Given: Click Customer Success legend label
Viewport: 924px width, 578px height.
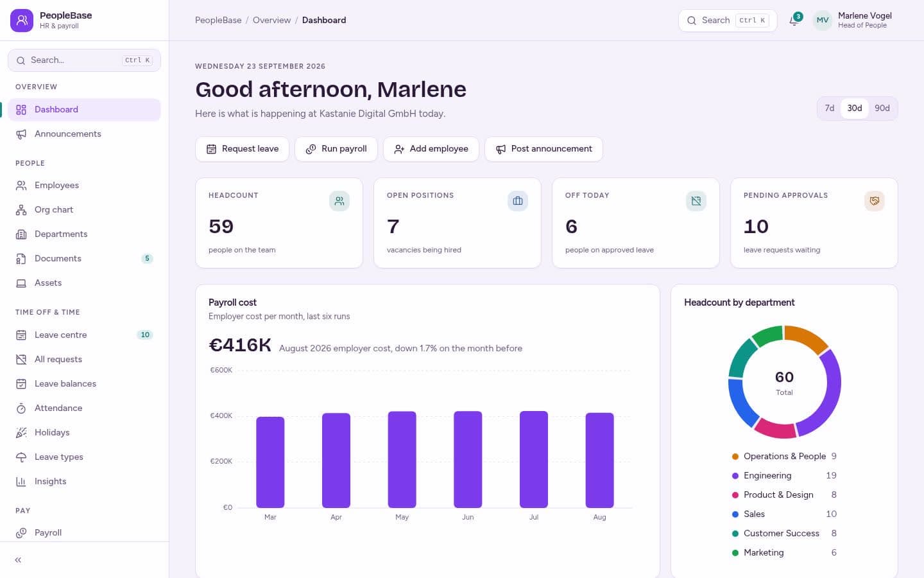Looking at the screenshot, I should tap(782, 533).
